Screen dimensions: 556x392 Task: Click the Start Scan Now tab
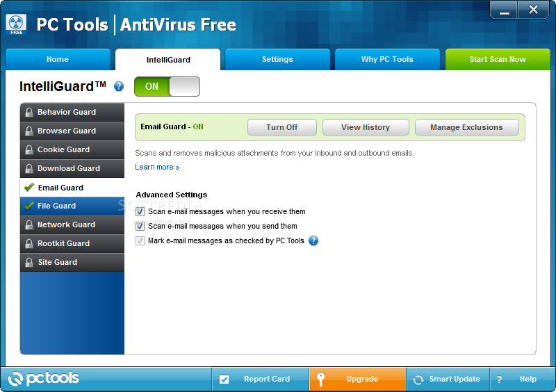click(498, 59)
